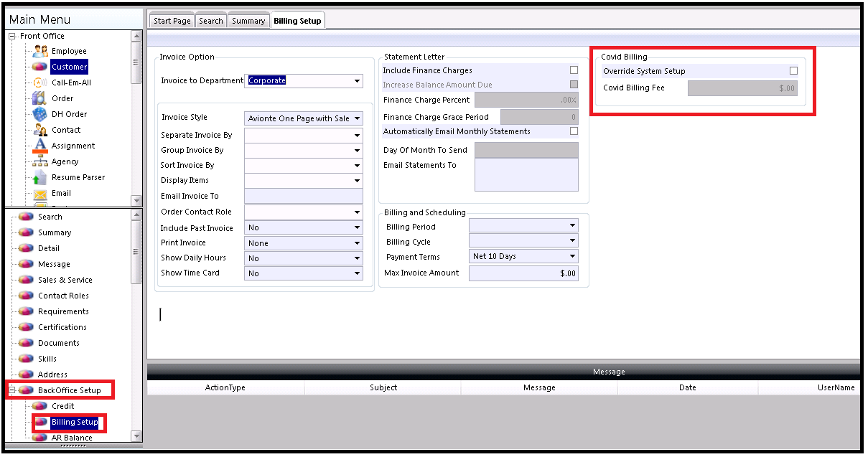Click the Detail icon in the customer tree
The image size is (868, 457).
click(x=27, y=248)
